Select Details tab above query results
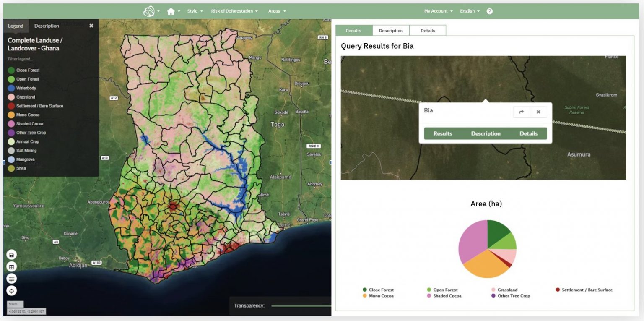 428,31
